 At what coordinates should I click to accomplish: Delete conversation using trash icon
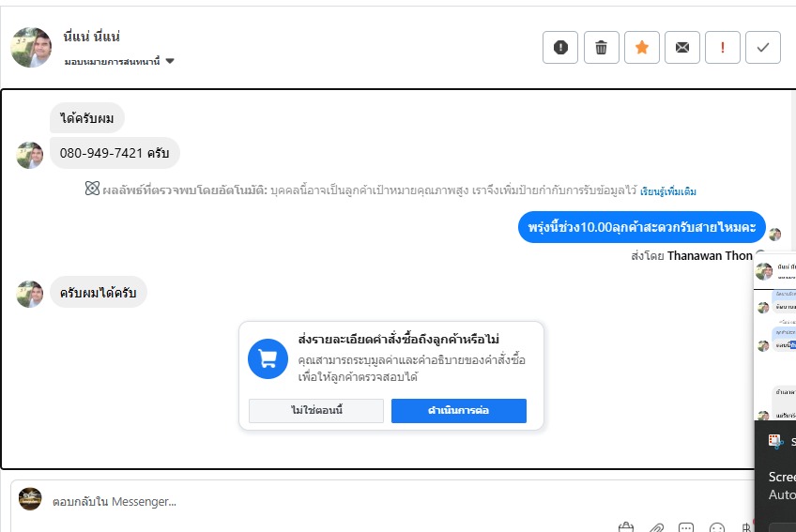click(x=602, y=48)
